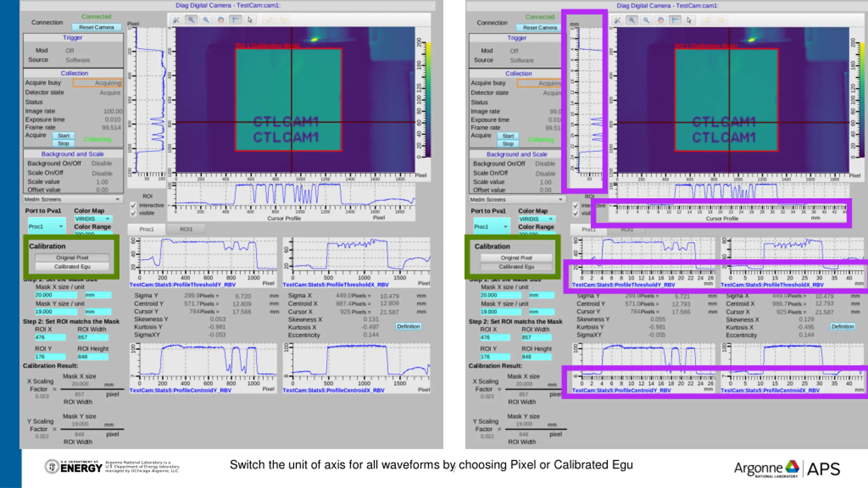868x488 pixels.
Task: Choose Original Pixel in right window Calibration
Action: [516, 258]
